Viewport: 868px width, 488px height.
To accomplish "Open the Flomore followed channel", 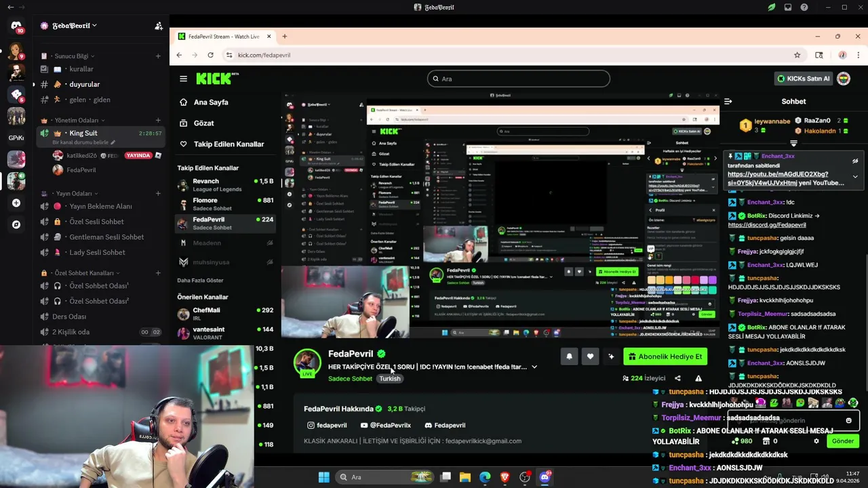I will (225, 204).
